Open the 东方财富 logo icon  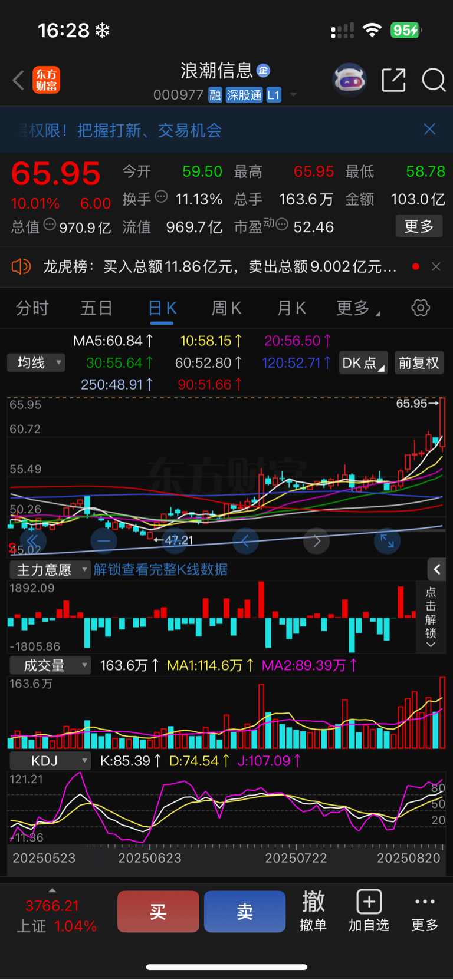tap(47, 80)
